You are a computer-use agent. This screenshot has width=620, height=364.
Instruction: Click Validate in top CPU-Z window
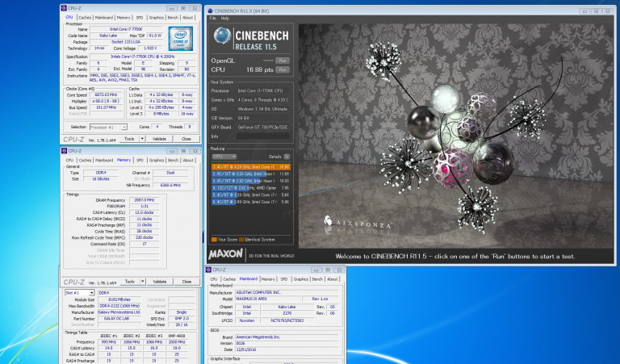(159, 139)
